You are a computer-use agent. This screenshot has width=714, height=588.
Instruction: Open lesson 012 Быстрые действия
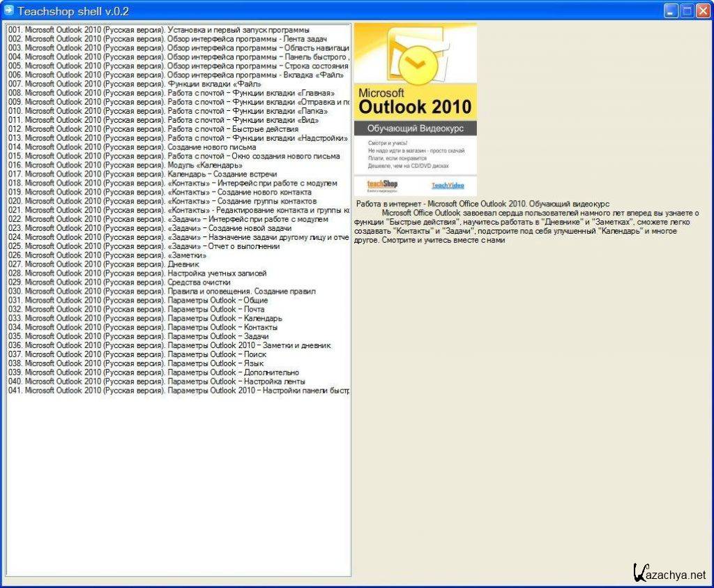click(x=149, y=129)
